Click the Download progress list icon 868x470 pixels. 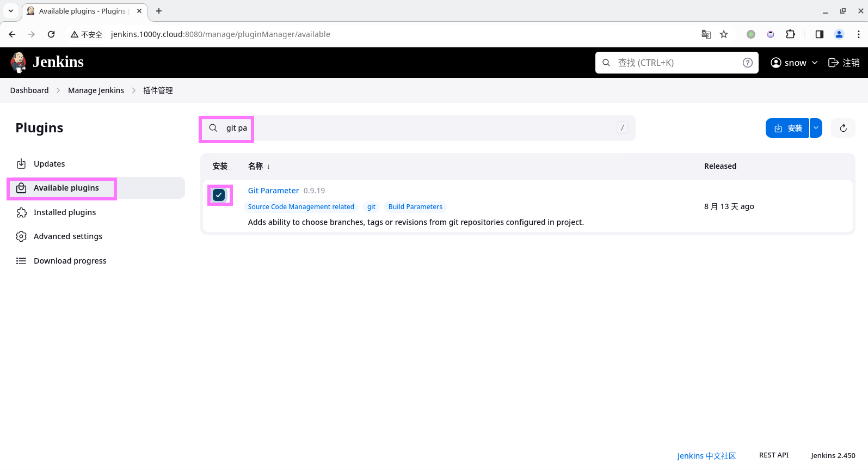pyautogui.click(x=21, y=261)
